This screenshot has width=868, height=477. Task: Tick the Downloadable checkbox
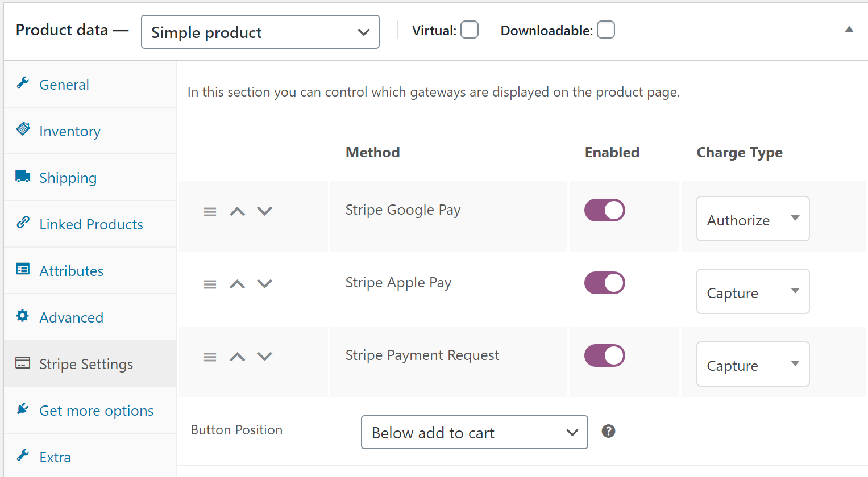[x=606, y=30]
